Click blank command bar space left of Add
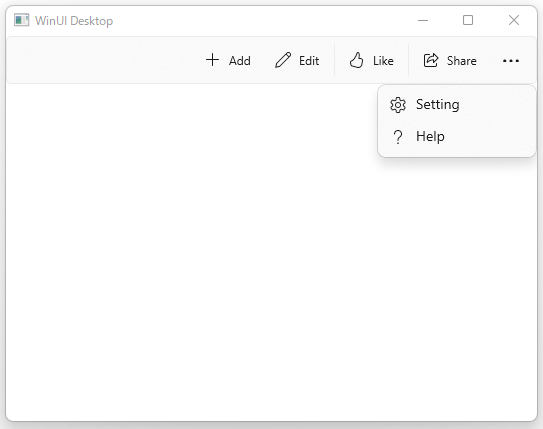 pyautogui.click(x=104, y=60)
